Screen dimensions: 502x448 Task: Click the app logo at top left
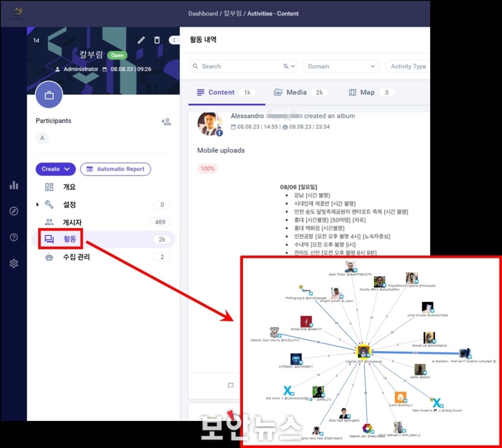tap(18, 13)
